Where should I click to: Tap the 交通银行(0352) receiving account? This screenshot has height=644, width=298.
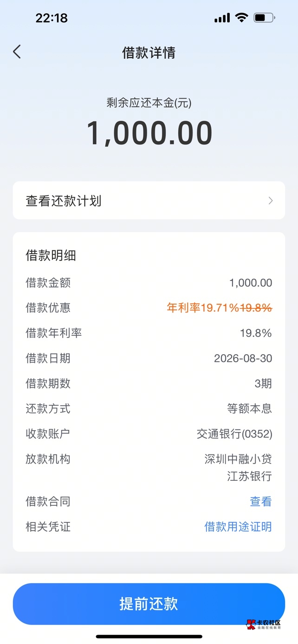coord(234,434)
